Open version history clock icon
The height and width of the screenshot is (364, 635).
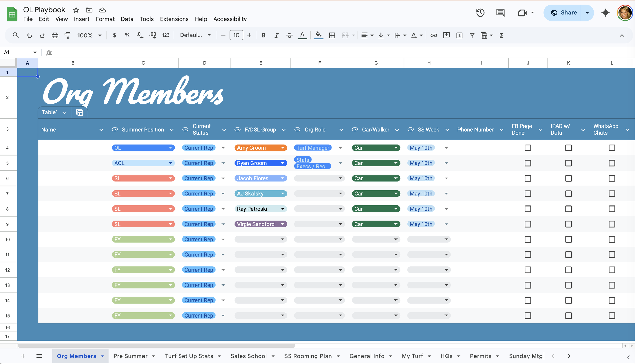[x=480, y=13]
